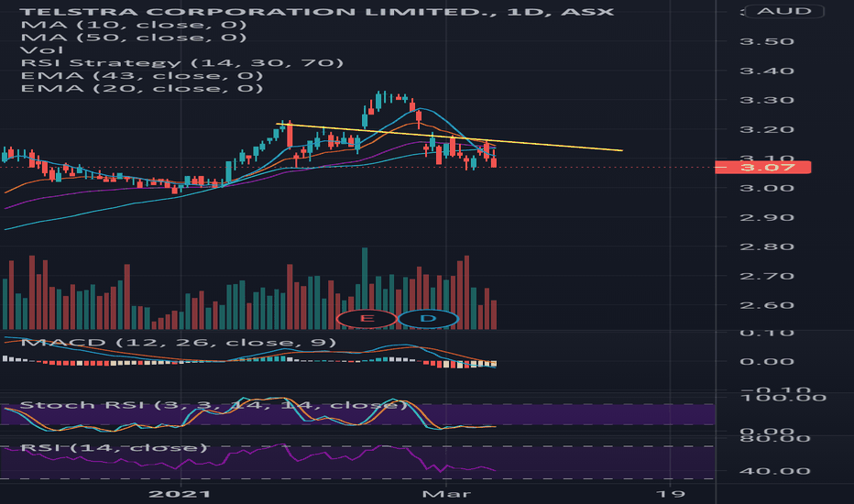
Task: Click the 3.50 price axis label
Action: [x=767, y=41]
